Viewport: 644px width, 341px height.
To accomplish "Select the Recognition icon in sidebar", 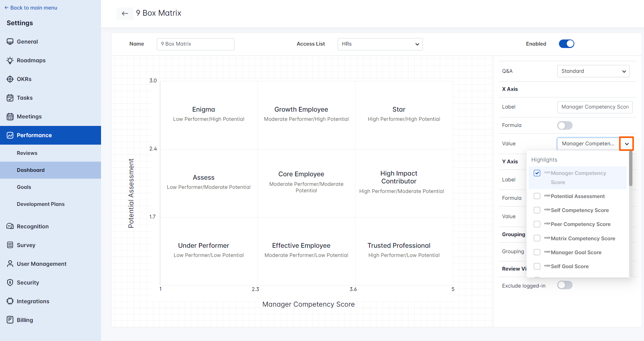I will click(10, 226).
